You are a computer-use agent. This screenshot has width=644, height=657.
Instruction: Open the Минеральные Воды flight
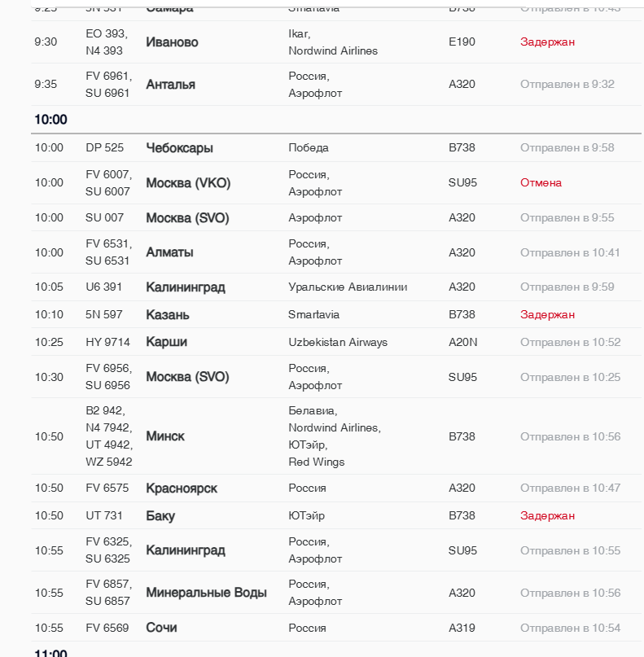coord(206,593)
